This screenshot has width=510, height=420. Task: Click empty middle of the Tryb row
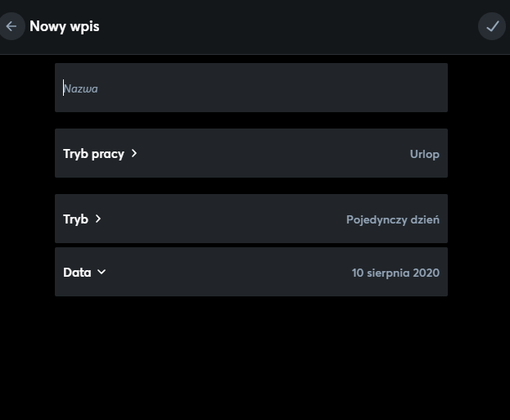click(x=221, y=219)
